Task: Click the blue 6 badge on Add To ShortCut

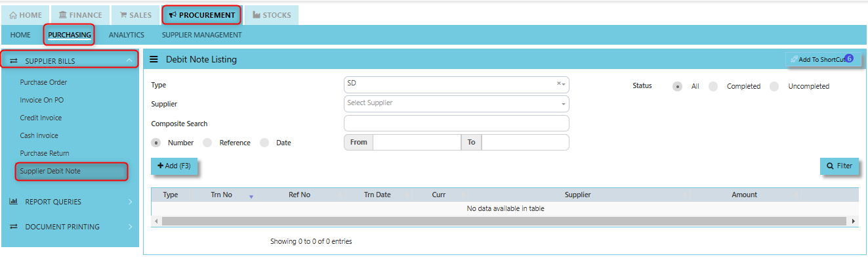Action: pyautogui.click(x=848, y=58)
